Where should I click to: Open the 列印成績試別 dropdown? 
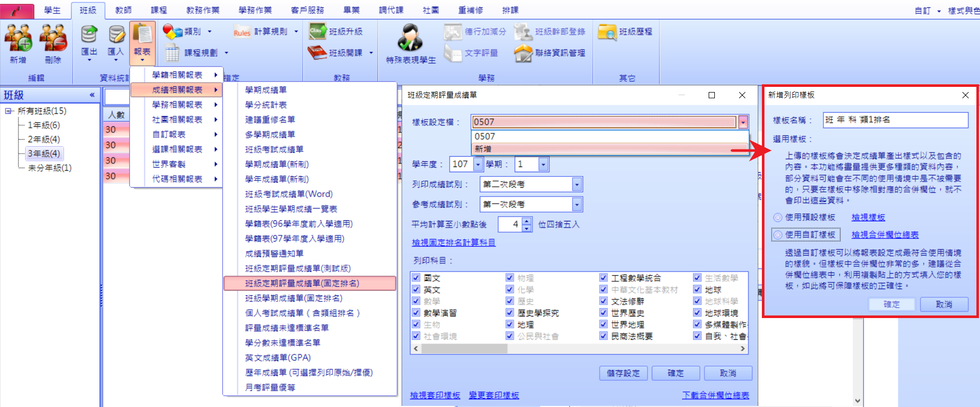coord(577,185)
